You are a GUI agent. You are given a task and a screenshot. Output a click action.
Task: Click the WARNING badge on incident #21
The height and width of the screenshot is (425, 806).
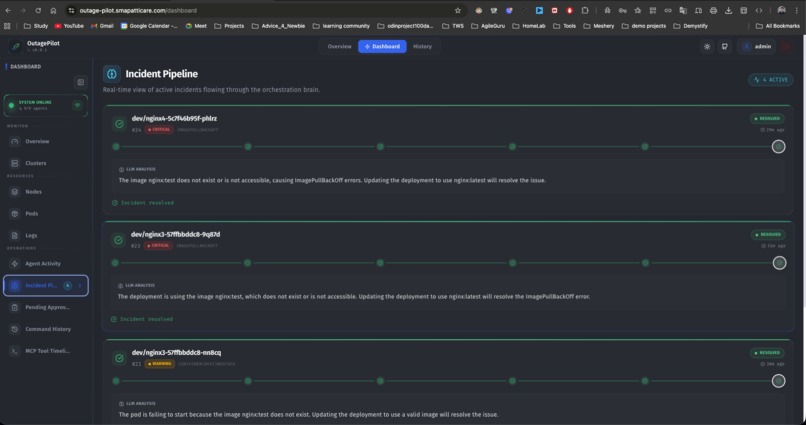pos(160,363)
